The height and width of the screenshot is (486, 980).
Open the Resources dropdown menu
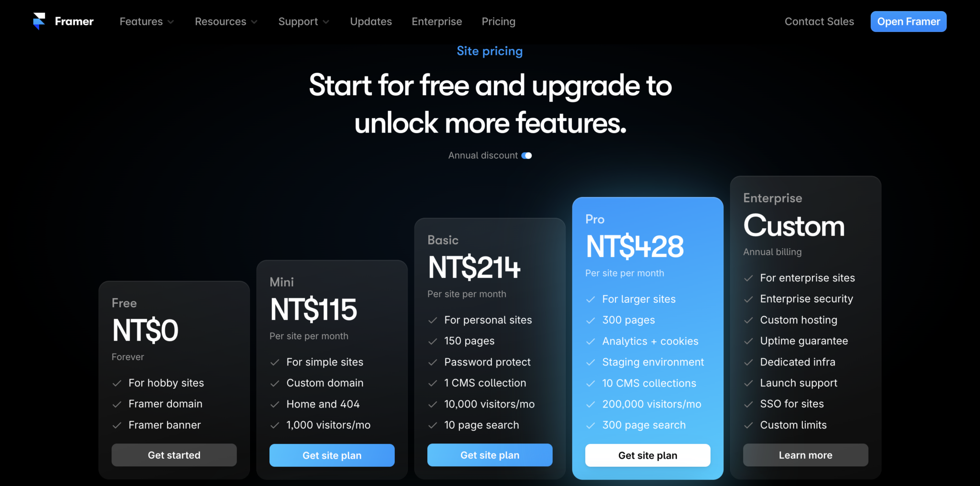click(x=226, y=22)
